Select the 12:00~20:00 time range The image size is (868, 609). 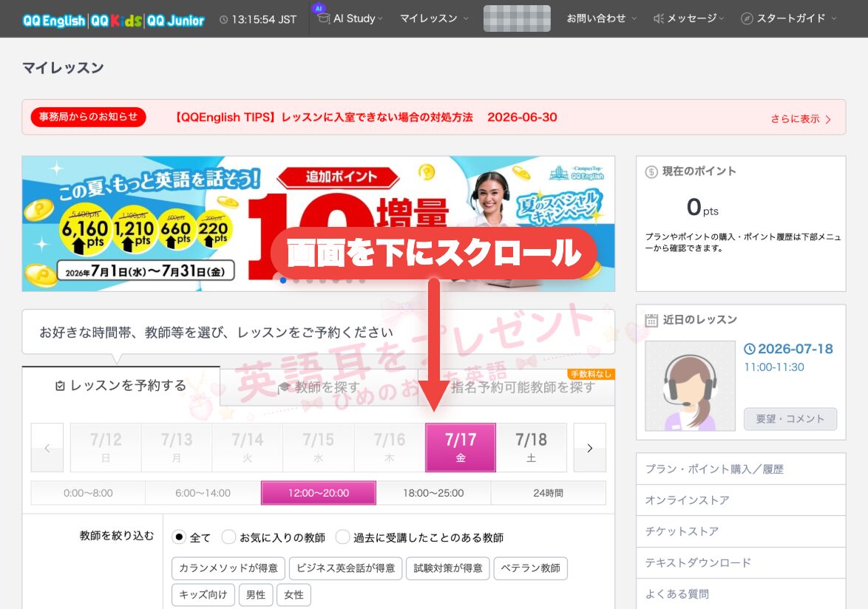coord(319,493)
